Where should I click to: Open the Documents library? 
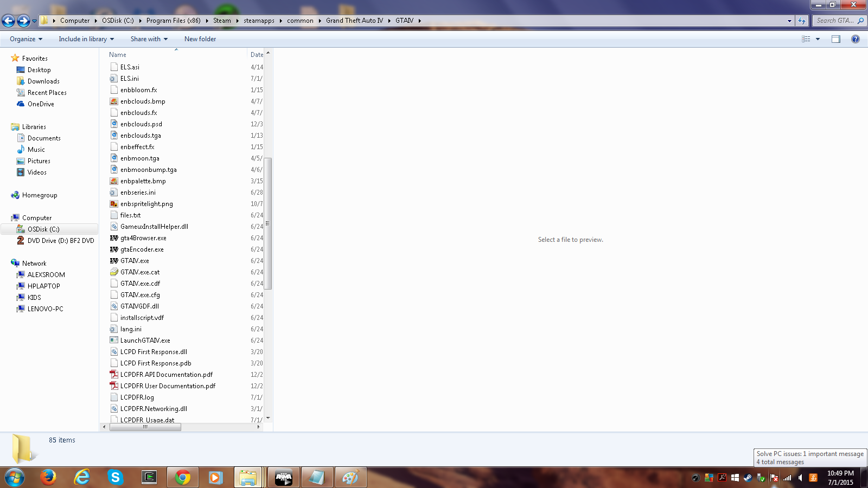pyautogui.click(x=44, y=138)
